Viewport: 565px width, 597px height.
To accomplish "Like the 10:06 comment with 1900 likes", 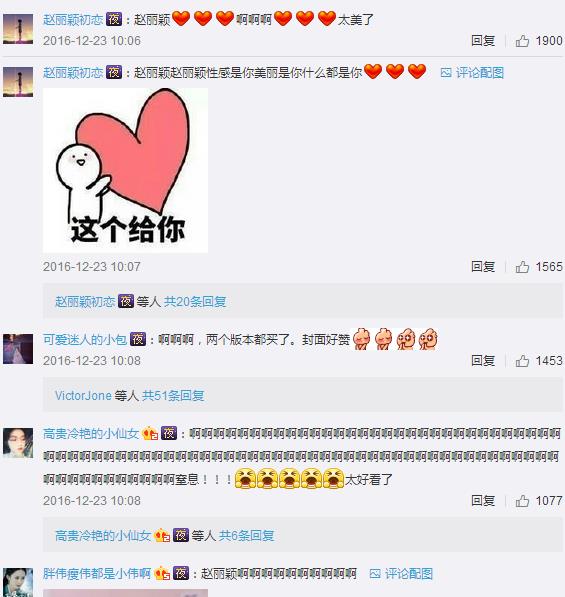I will (x=522, y=41).
